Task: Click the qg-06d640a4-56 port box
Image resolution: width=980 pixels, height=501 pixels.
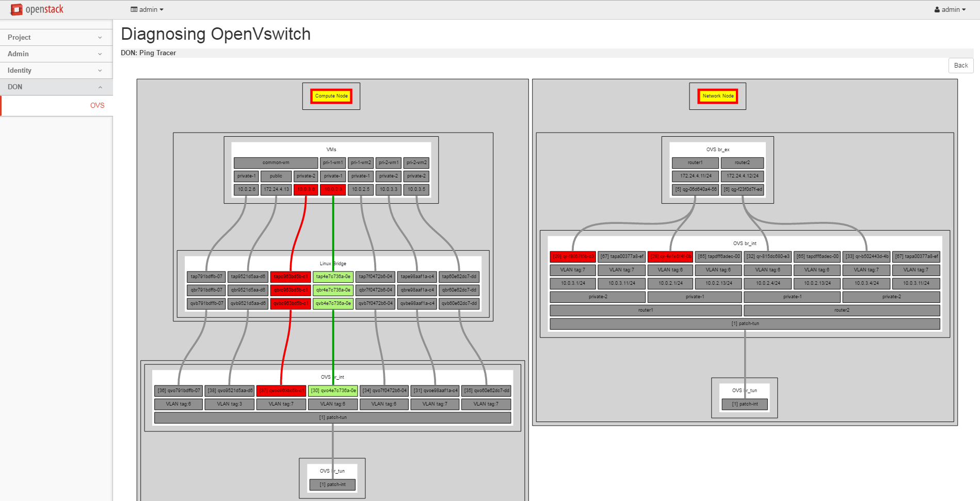Action: tap(695, 189)
